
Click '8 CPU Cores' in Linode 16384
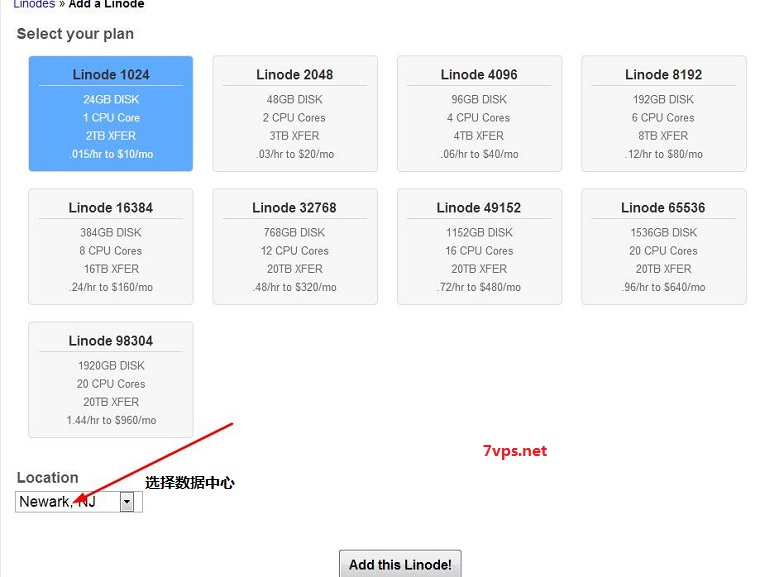click(111, 251)
